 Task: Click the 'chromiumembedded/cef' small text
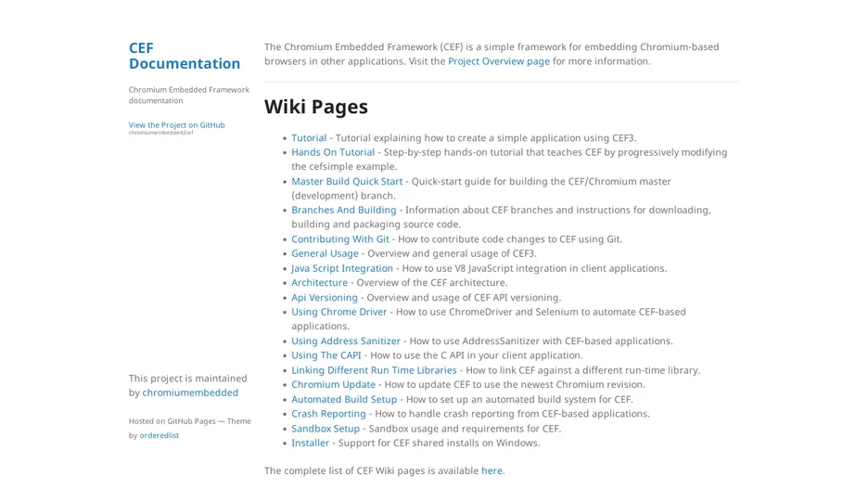161,133
